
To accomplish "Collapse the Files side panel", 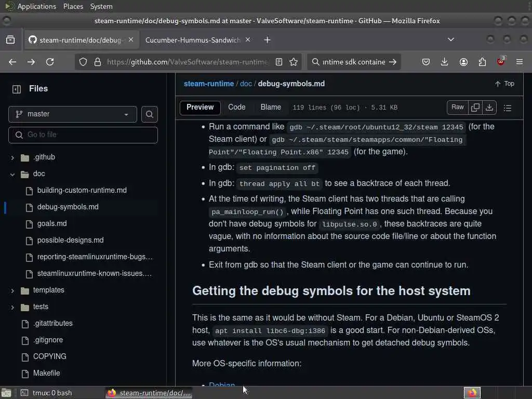I will tap(17, 89).
